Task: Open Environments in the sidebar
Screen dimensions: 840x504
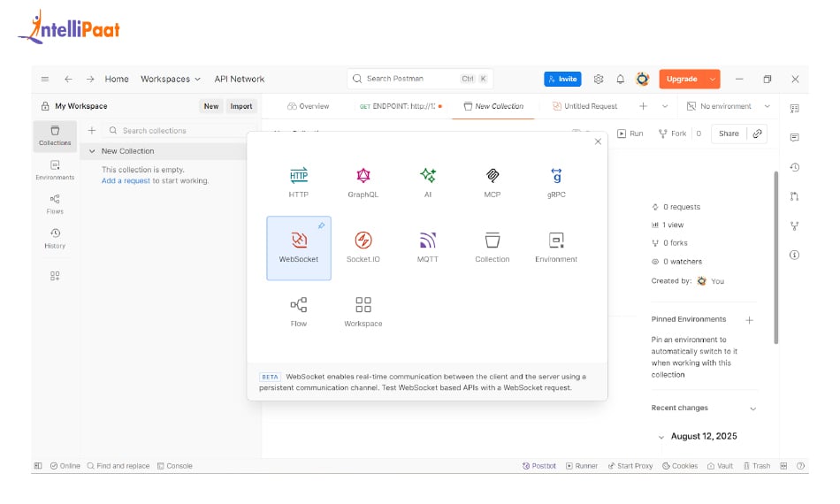Action: coord(55,170)
